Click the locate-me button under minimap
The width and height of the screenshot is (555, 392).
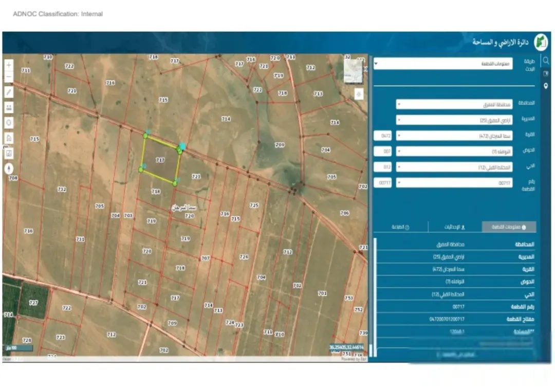click(359, 94)
